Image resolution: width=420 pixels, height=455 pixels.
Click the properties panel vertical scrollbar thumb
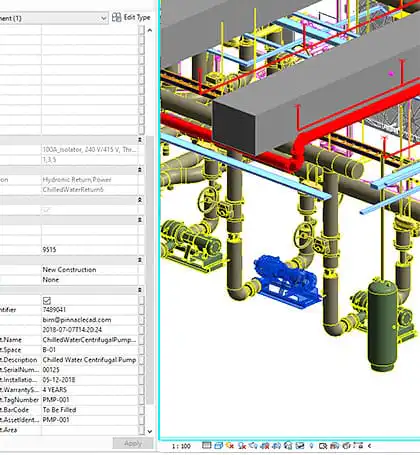tap(150, 270)
